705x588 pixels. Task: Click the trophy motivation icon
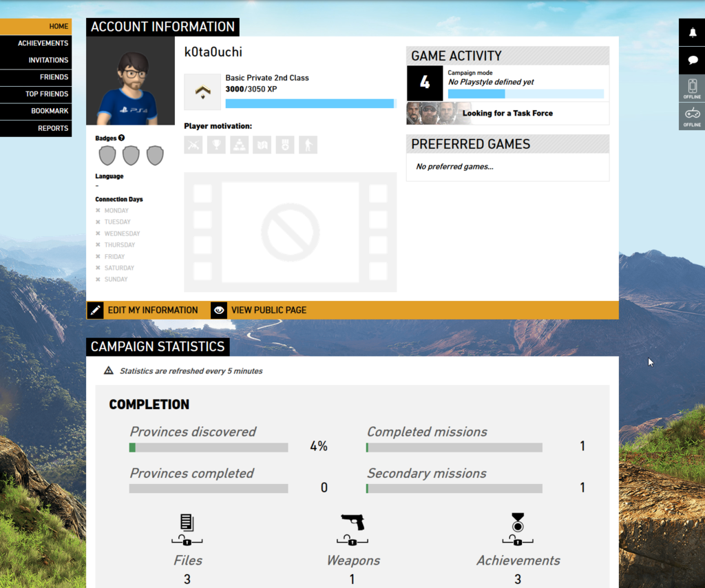pos(216,145)
